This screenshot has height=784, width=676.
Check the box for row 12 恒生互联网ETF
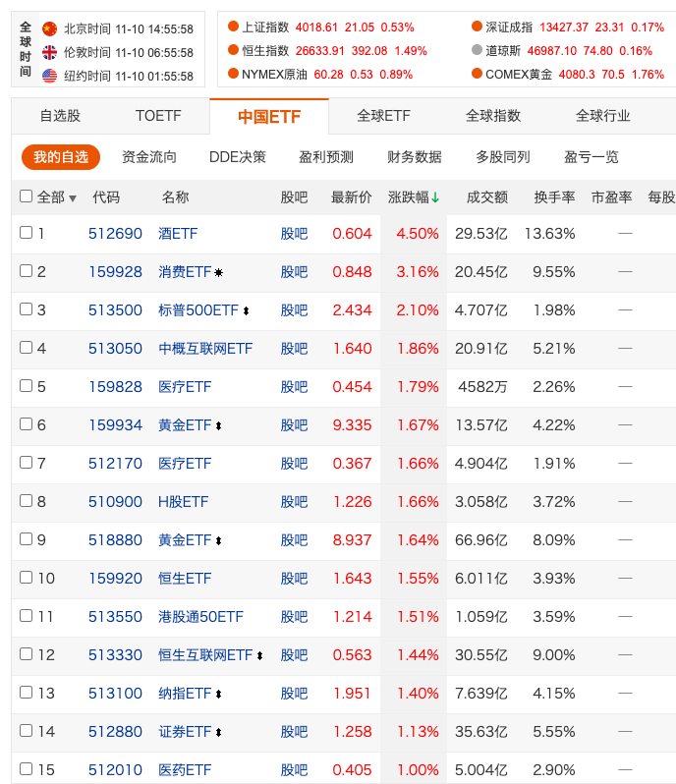pyautogui.click(x=26, y=654)
